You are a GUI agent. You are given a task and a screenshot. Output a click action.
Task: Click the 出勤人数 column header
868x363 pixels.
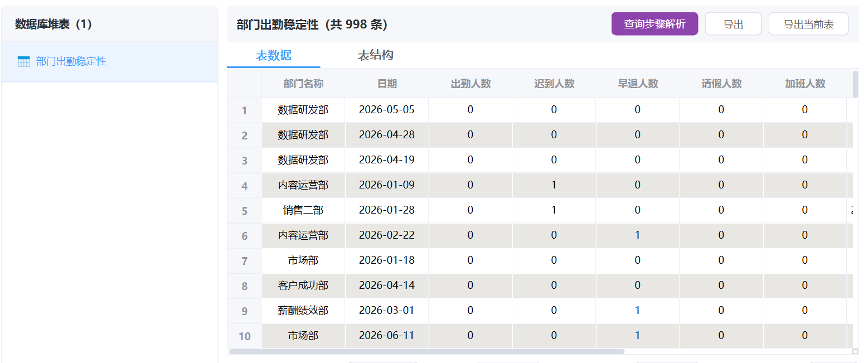(x=471, y=84)
